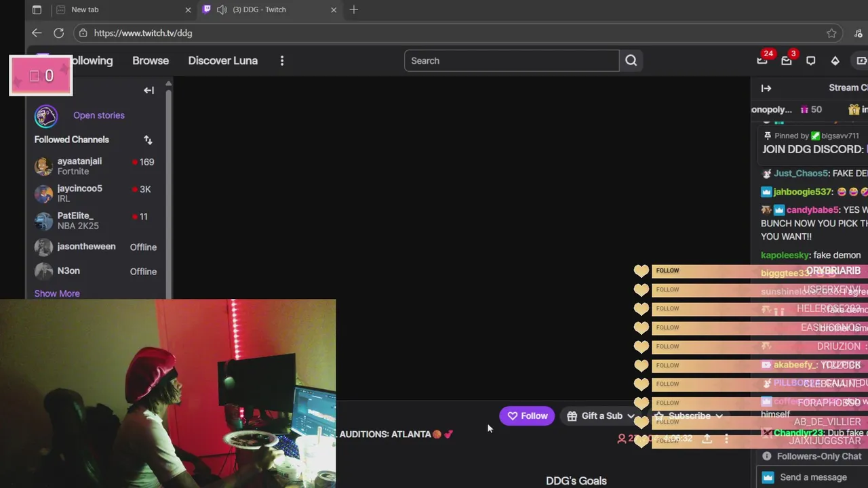This screenshot has width=868, height=488.
Task: Mute the Twitch tab audio speaker icon
Action: click(x=222, y=9)
